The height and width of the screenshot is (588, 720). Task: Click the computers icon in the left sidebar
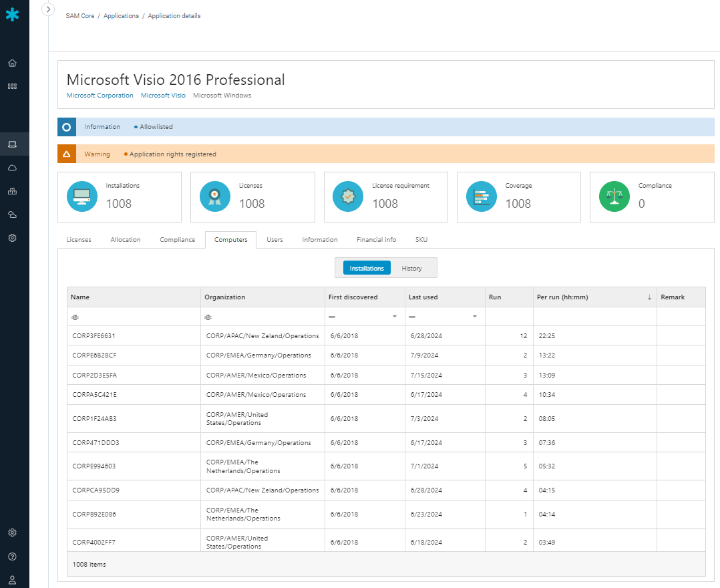click(x=12, y=144)
